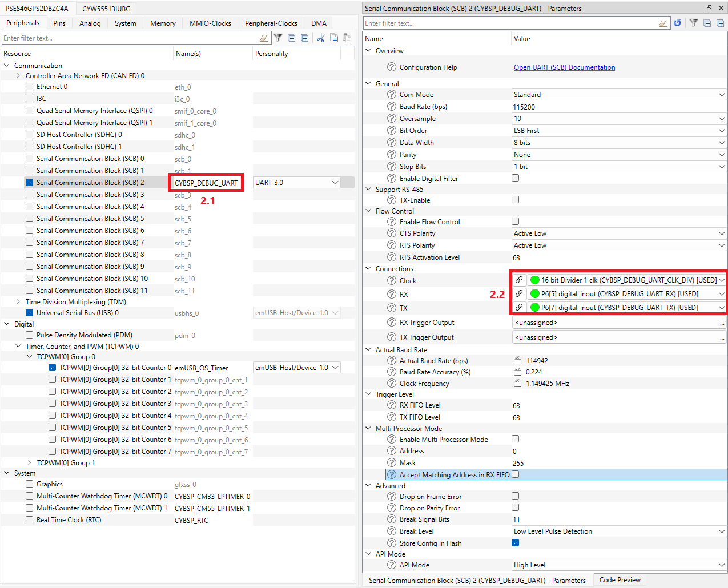
Task: Switch to the Pins tab
Action: click(x=59, y=23)
